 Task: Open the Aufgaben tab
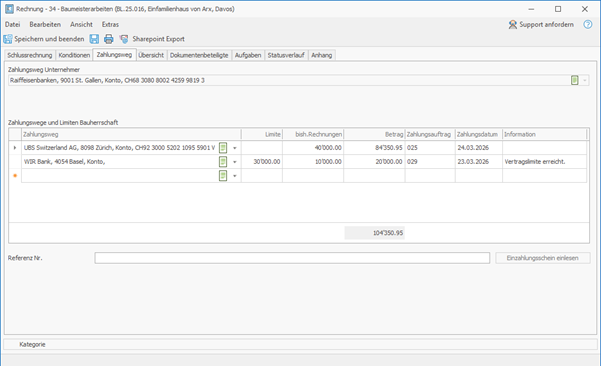[x=248, y=55]
